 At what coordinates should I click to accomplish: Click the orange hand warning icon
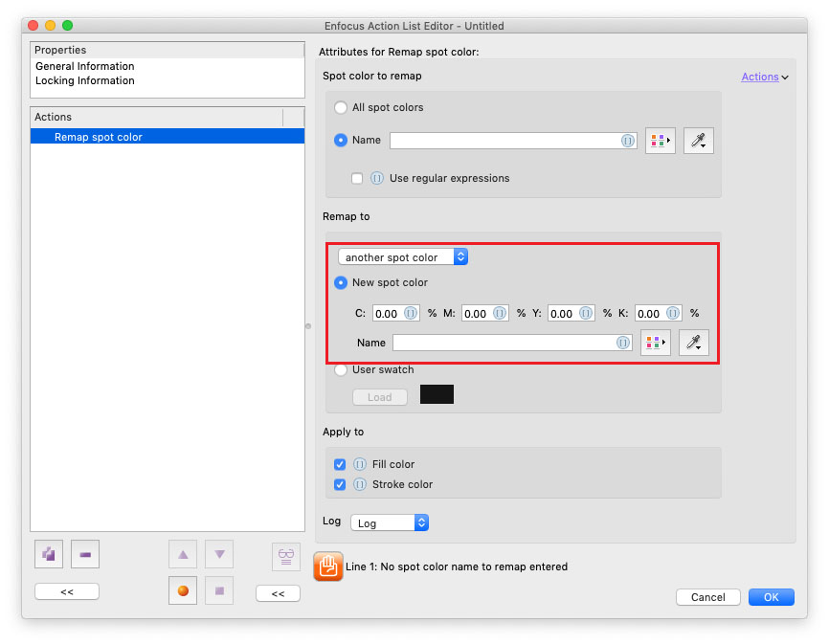click(328, 566)
